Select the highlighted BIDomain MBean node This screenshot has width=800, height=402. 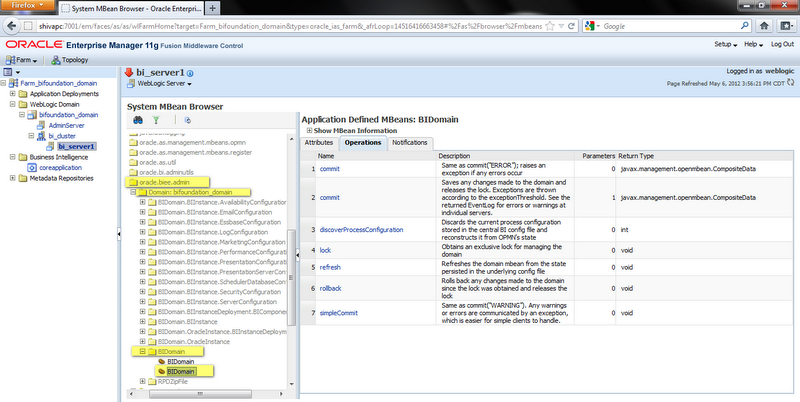[179, 371]
